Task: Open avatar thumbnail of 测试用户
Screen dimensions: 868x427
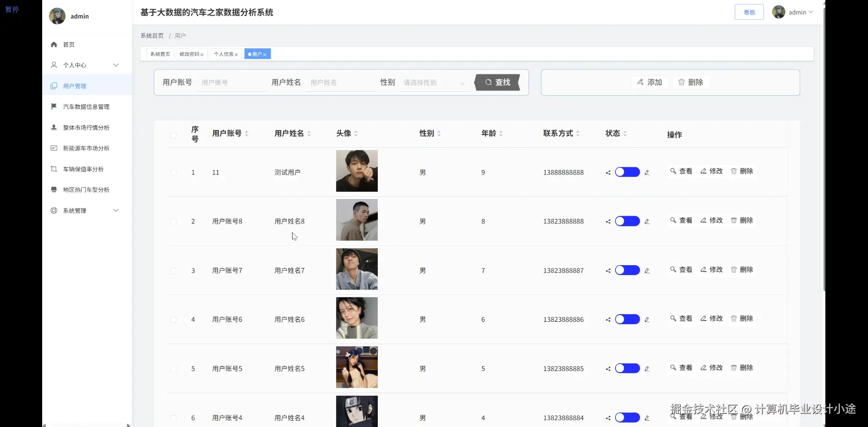Action: tap(357, 171)
